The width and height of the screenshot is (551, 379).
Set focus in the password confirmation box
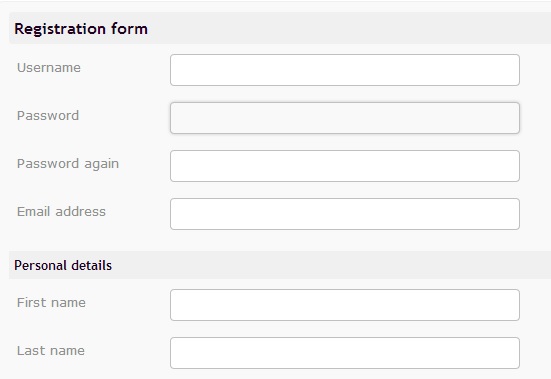pyautogui.click(x=345, y=166)
